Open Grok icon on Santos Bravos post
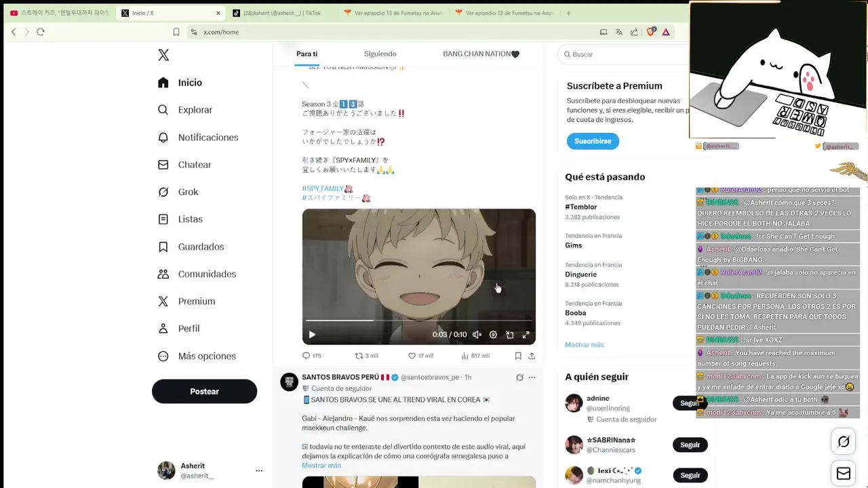868x488 pixels. 519,378
